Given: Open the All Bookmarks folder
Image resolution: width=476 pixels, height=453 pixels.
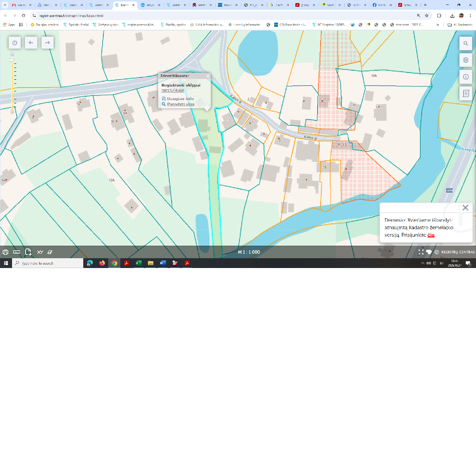Looking at the screenshot, I should coord(460,25).
